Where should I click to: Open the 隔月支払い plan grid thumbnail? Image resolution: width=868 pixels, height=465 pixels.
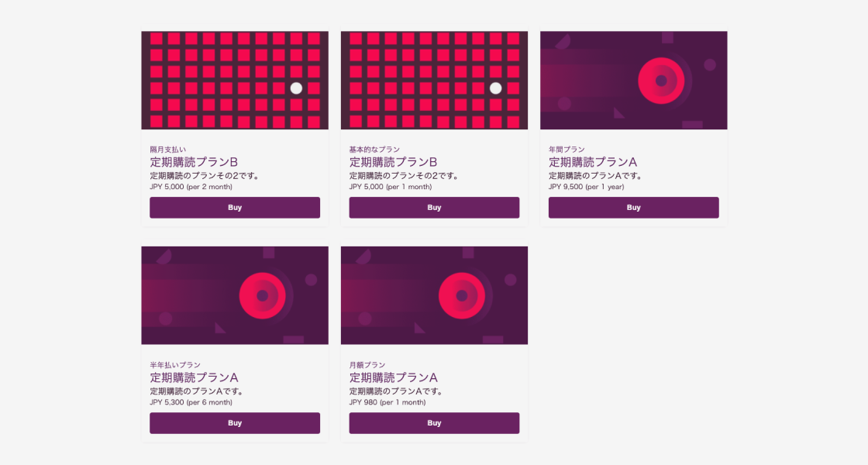[x=235, y=81]
